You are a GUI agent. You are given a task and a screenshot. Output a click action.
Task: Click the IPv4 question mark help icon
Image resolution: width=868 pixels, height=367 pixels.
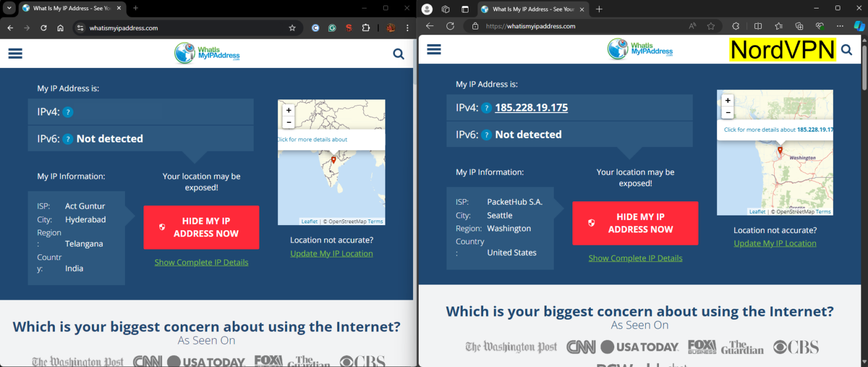[x=68, y=111]
